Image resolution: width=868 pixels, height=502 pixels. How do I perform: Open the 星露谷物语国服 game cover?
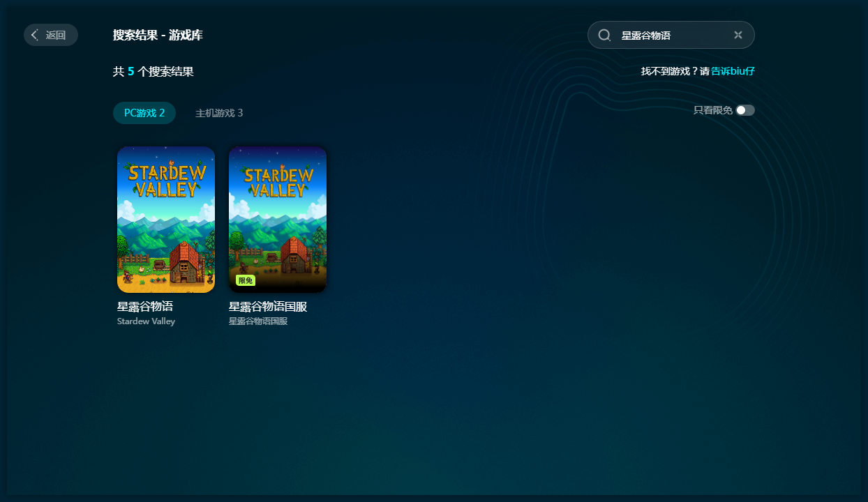click(x=278, y=220)
